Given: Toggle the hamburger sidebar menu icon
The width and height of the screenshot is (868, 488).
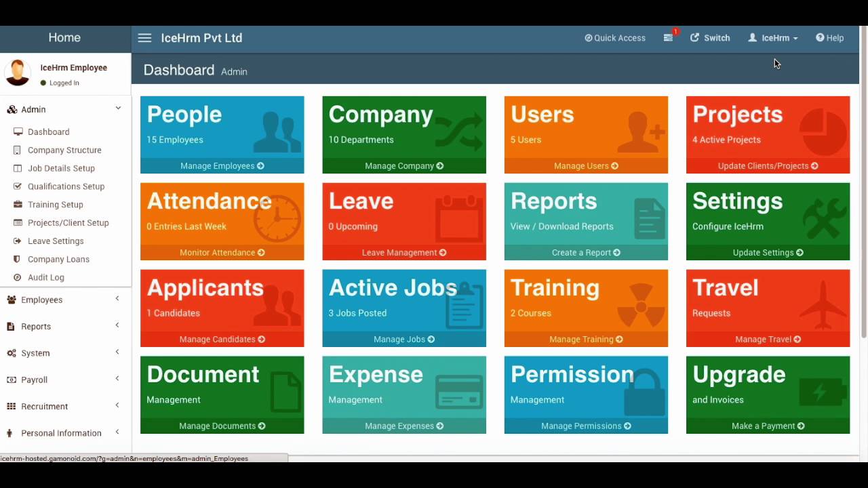Looking at the screenshot, I should tap(144, 38).
